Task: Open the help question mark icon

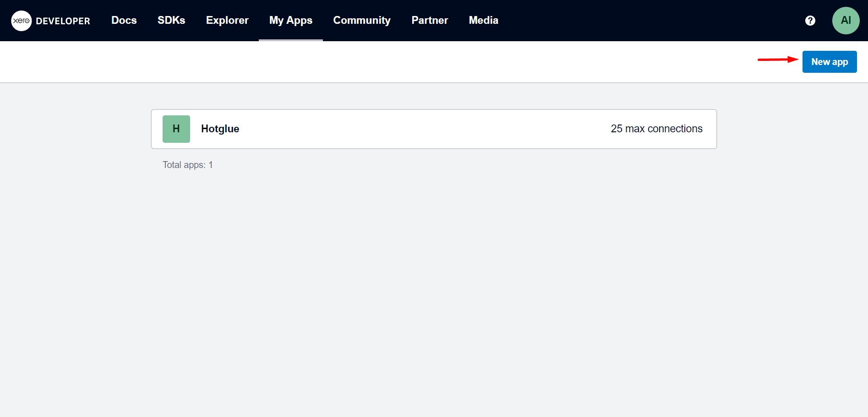Action: [x=810, y=21]
